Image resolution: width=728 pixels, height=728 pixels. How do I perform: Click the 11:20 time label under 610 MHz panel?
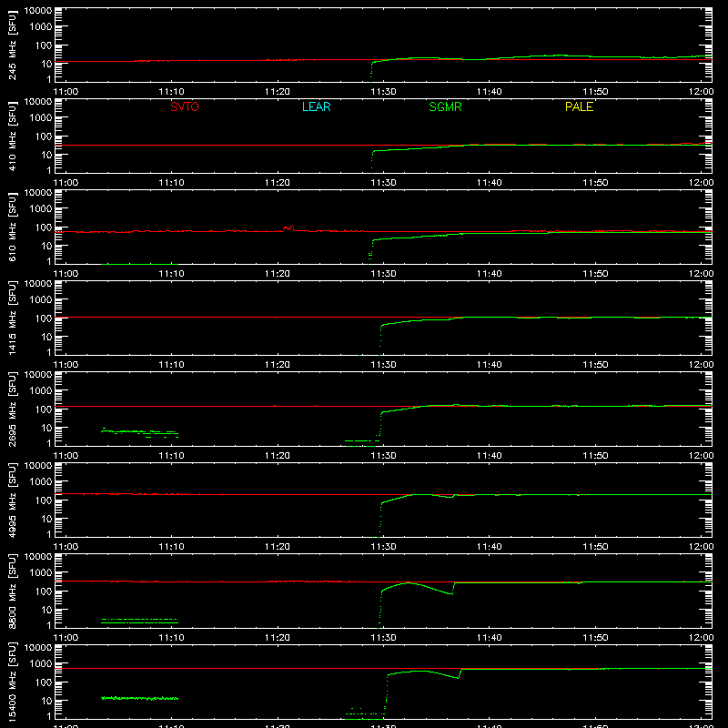pos(278,274)
